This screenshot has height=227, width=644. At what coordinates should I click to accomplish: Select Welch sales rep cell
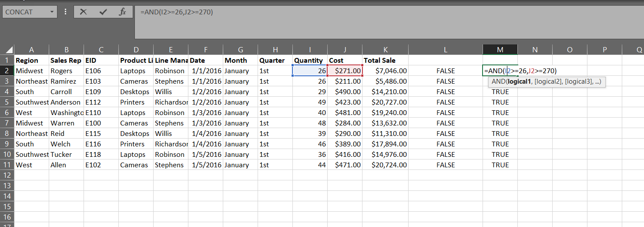pyautogui.click(x=66, y=144)
